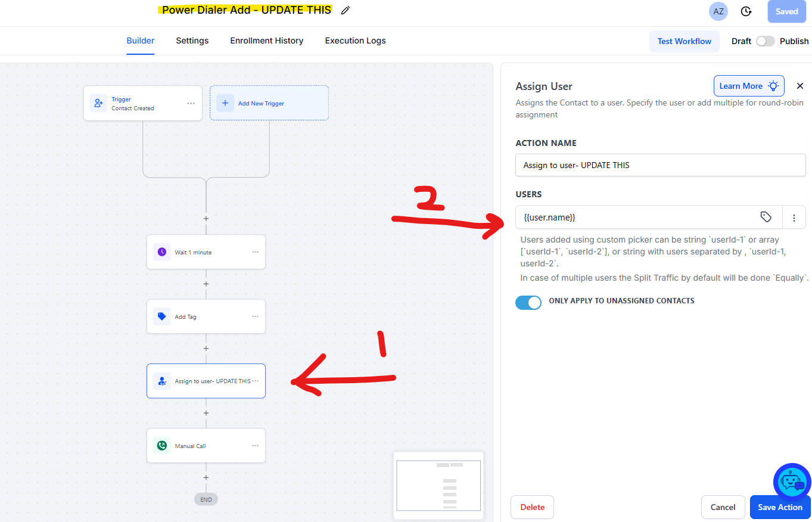Select the Contact Created trigger node

click(x=143, y=103)
